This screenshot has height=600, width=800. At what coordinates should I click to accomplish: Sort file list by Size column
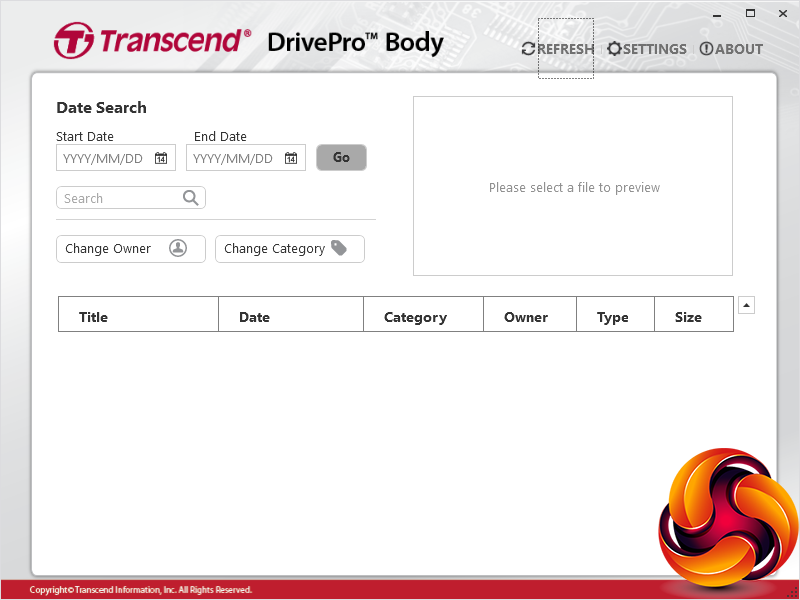point(694,314)
